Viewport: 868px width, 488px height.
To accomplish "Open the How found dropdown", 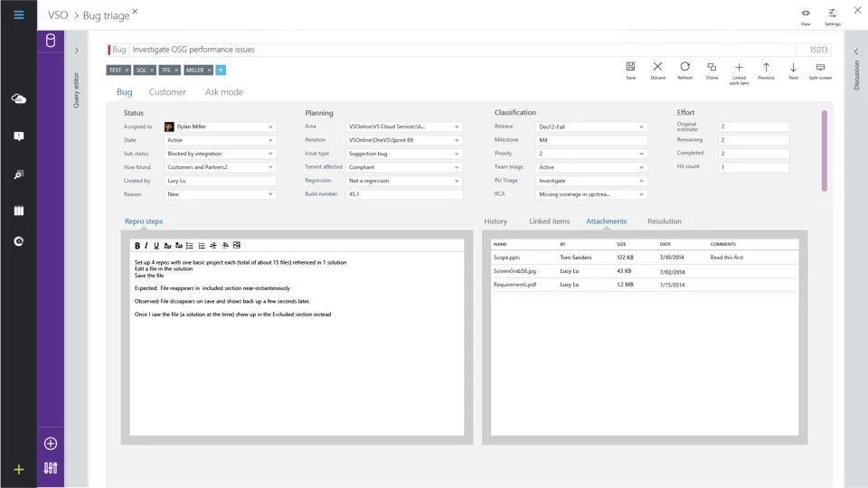I will (220, 167).
